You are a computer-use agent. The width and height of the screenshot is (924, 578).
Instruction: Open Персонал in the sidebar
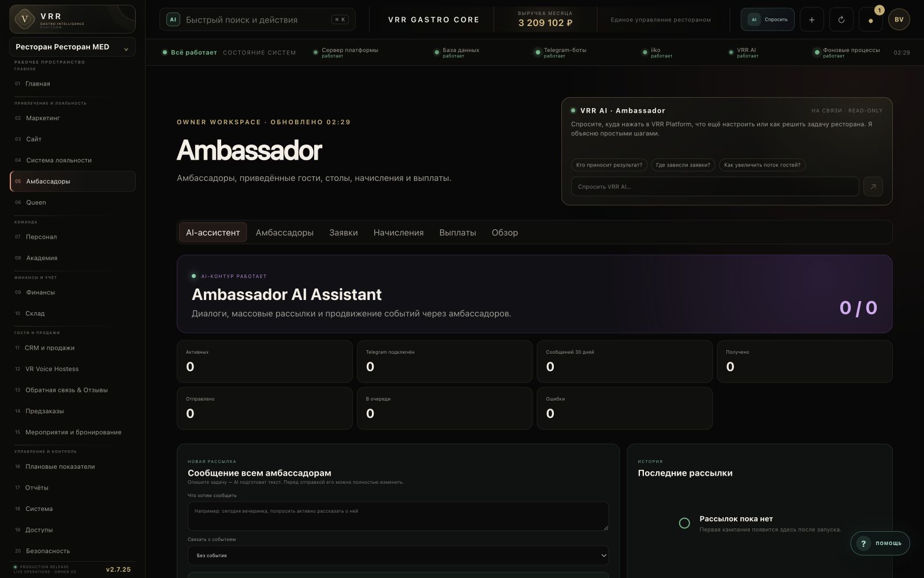click(73, 237)
